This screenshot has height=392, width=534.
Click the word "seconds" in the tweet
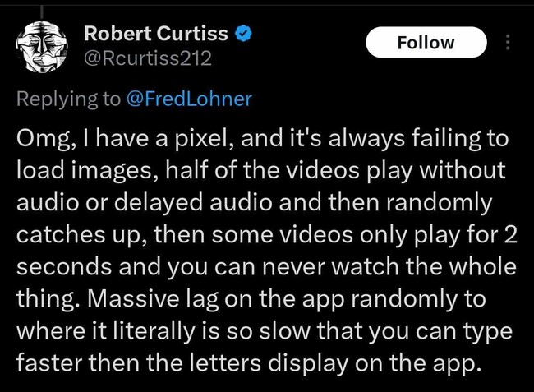(64, 266)
